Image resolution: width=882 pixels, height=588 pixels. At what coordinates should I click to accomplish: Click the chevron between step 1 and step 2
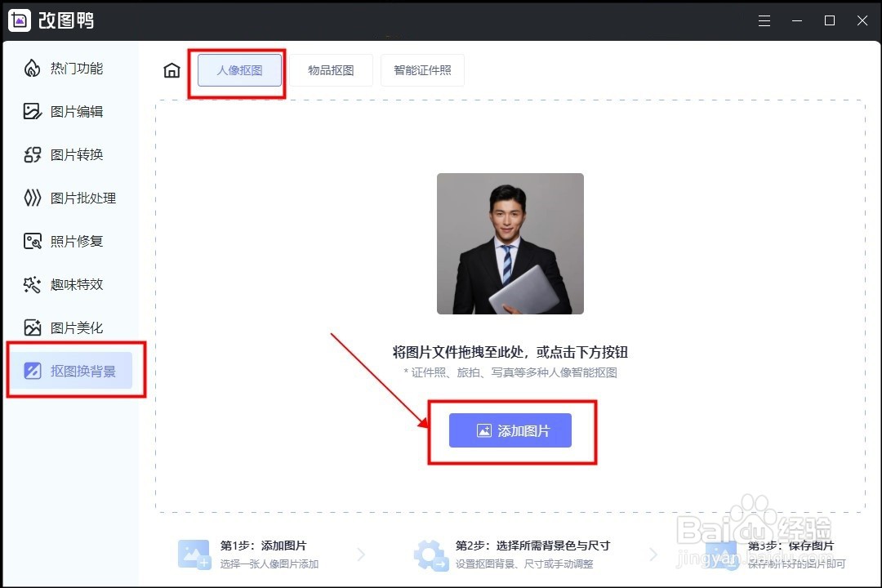(362, 555)
